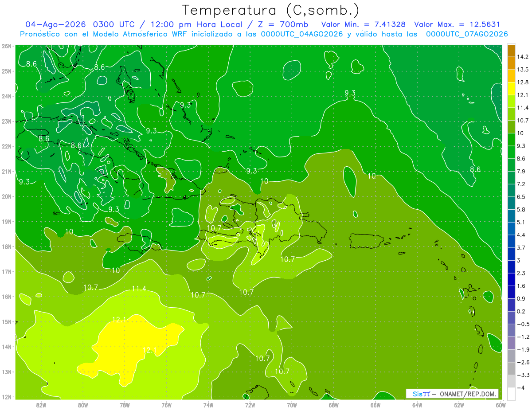532x411 pixels.
Task: Click the '11.4' contour label on the map
Action: [139, 289]
